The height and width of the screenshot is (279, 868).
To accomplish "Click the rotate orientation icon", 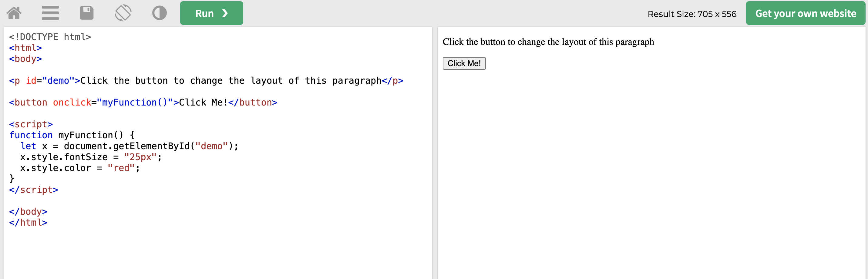I will 123,13.
